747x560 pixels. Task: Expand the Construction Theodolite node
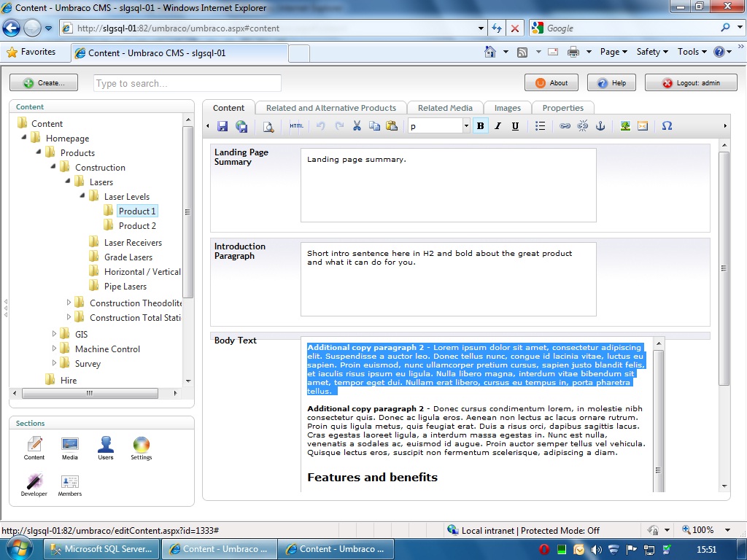coord(68,303)
